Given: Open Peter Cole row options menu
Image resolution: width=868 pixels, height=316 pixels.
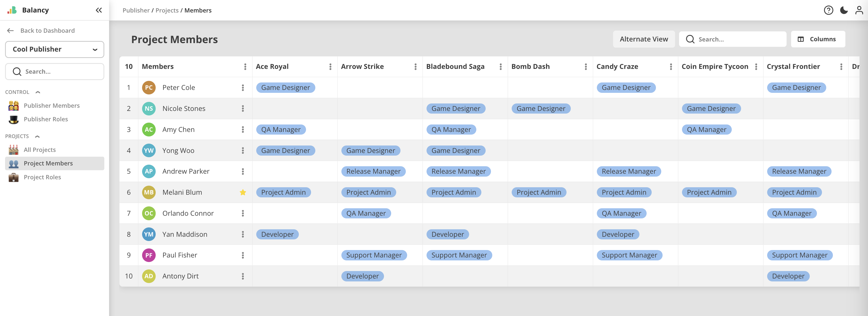Looking at the screenshot, I should tap(243, 88).
